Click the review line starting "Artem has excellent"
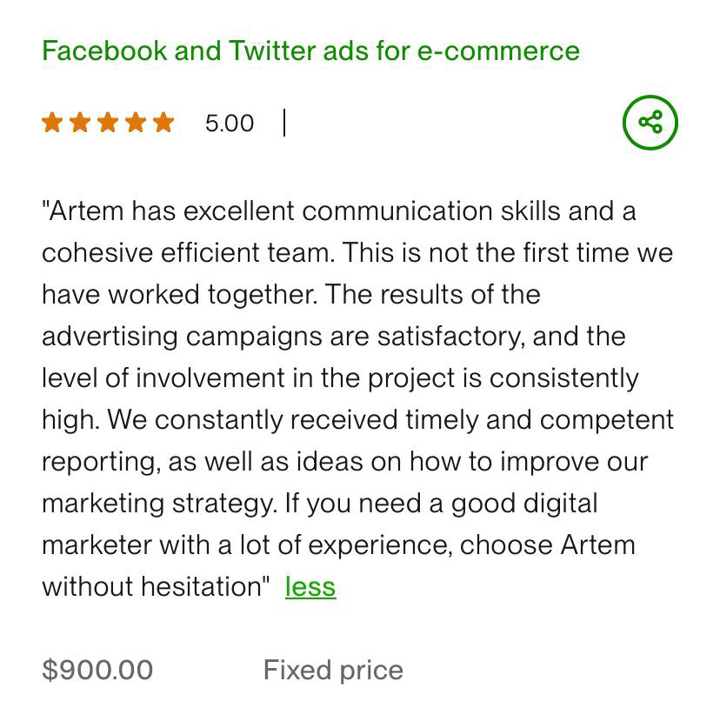The image size is (720, 728). tap(339, 211)
